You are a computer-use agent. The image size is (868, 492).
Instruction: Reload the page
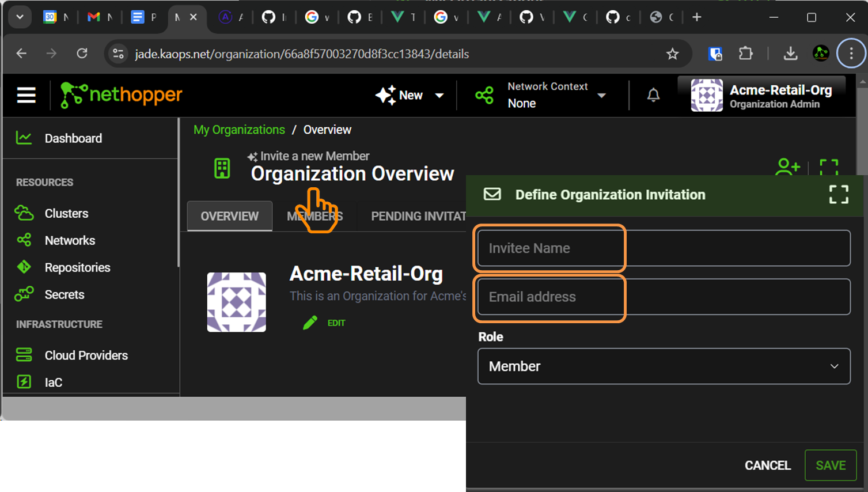point(82,54)
